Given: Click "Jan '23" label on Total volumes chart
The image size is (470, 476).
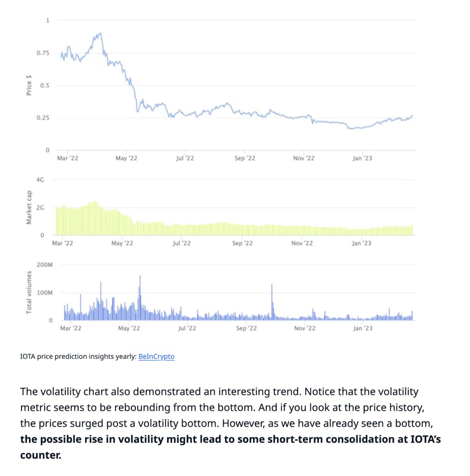Looking at the screenshot, I should pyautogui.click(x=363, y=328).
